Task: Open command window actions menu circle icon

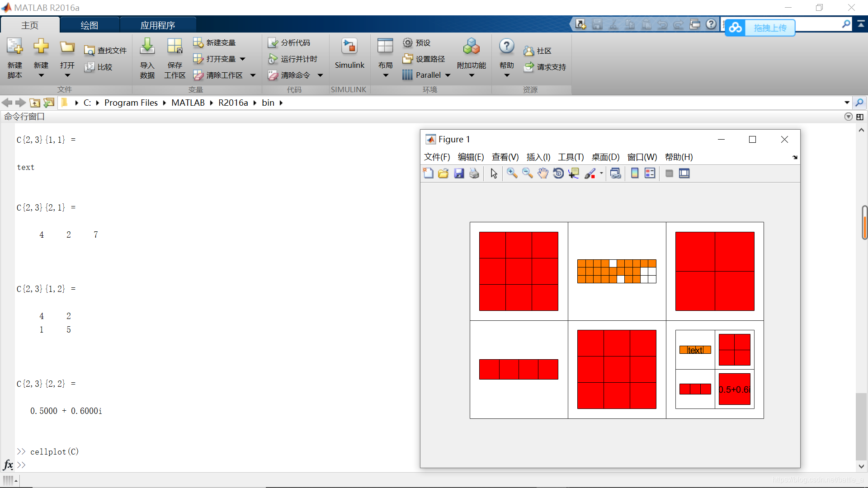Action: point(849,117)
